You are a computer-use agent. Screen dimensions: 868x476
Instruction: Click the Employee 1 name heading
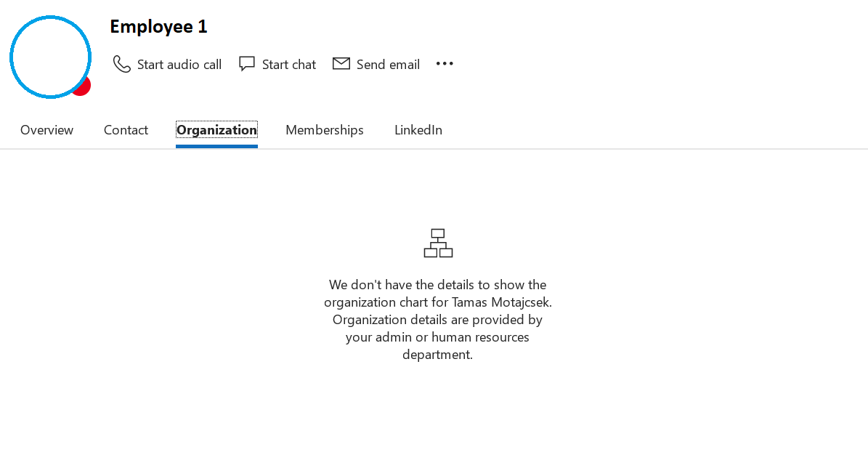click(158, 27)
